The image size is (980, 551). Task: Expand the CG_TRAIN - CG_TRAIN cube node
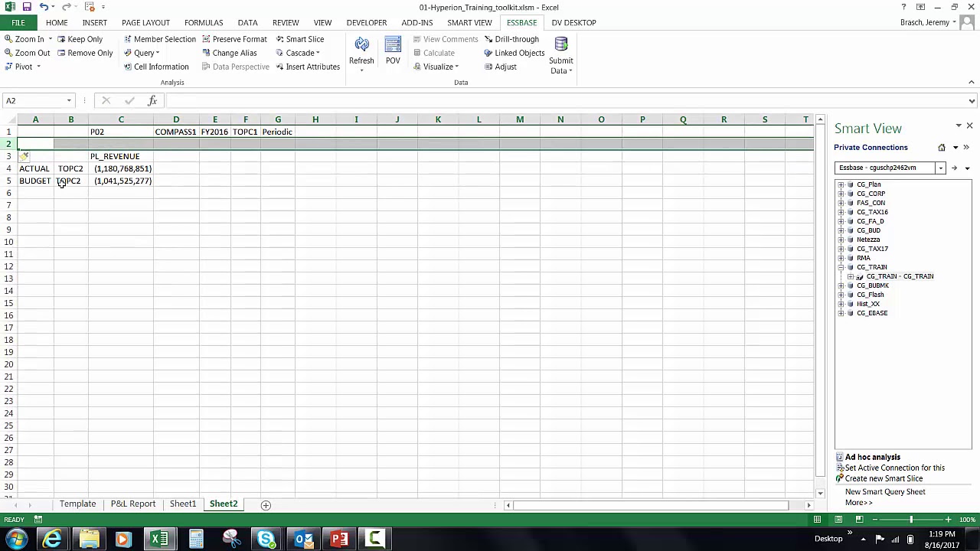851,276
